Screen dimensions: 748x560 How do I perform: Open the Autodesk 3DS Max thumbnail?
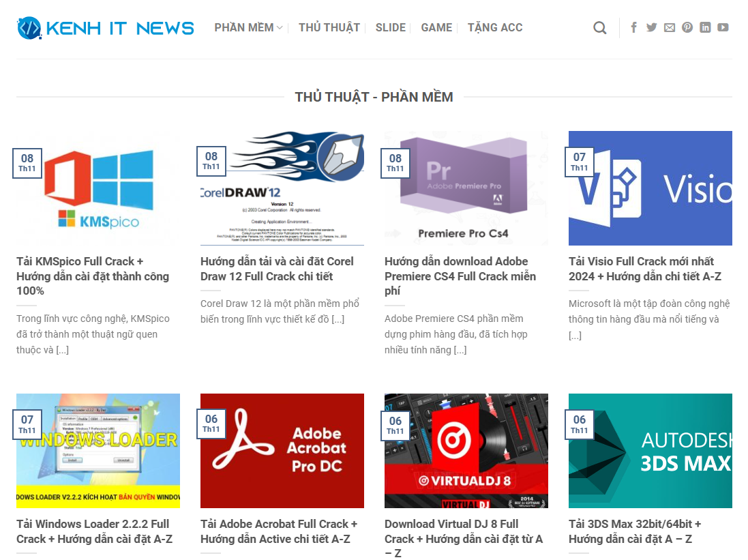click(650, 451)
